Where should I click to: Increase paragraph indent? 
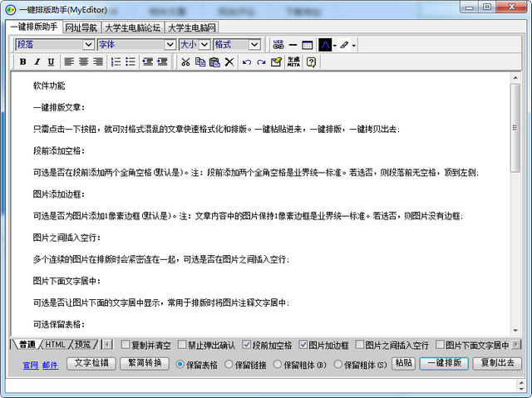tap(162, 61)
